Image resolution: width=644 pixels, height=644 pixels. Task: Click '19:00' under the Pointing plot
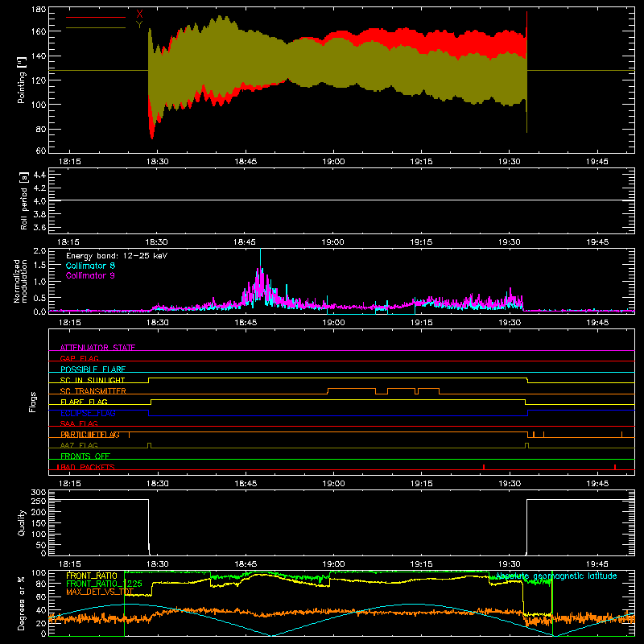click(333, 162)
